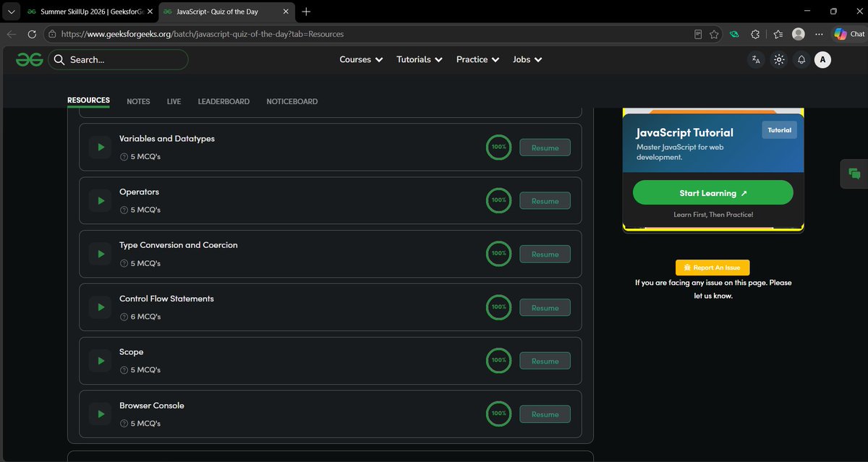Play the Variables and Datatypes quiz icon
The height and width of the screenshot is (462, 868).
pos(101,147)
